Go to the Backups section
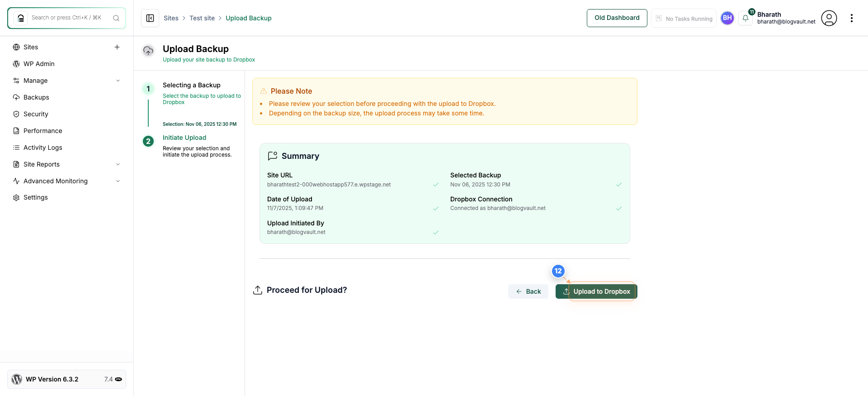 pyautogui.click(x=36, y=97)
